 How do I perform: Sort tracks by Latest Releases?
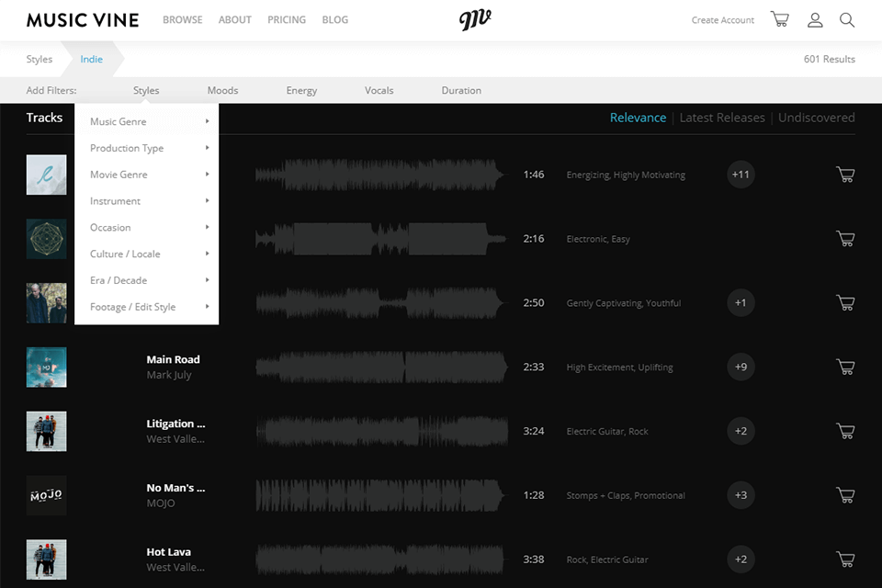722,118
